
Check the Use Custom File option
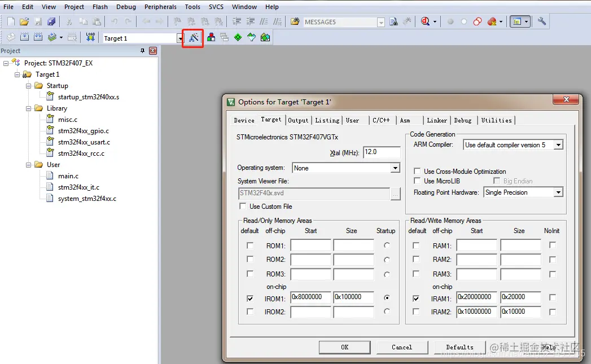tap(243, 206)
